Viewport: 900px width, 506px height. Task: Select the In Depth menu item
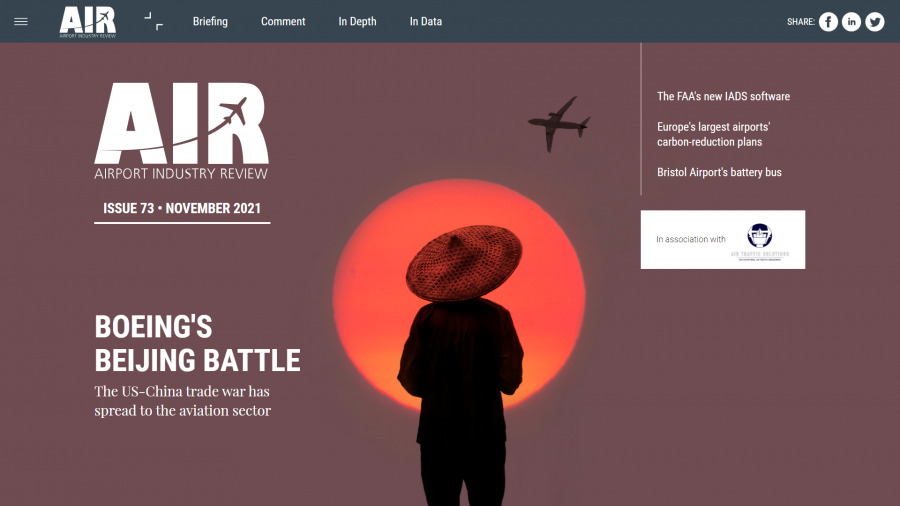[357, 22]
